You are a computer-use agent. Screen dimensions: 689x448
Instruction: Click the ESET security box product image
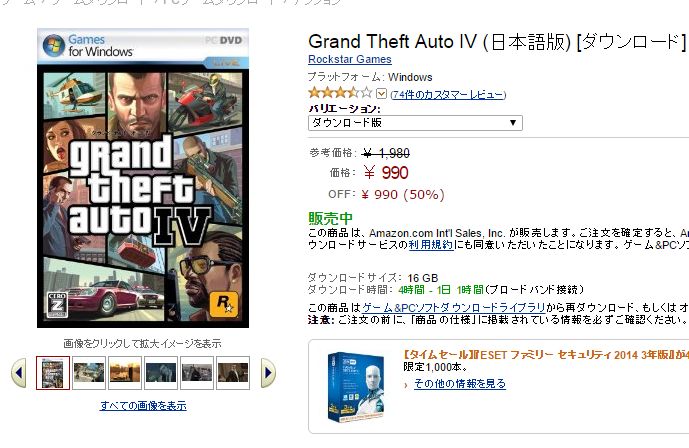click(356, 387)
